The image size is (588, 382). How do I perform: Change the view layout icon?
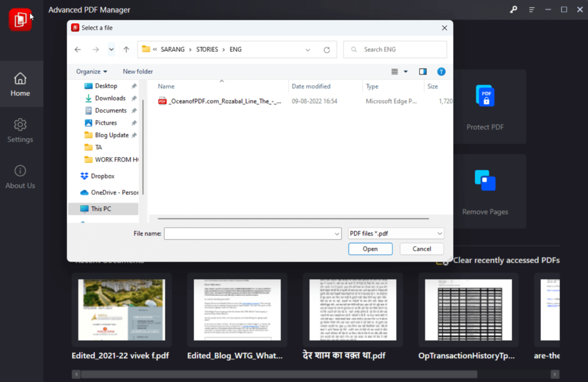click(x=394, y=72)
